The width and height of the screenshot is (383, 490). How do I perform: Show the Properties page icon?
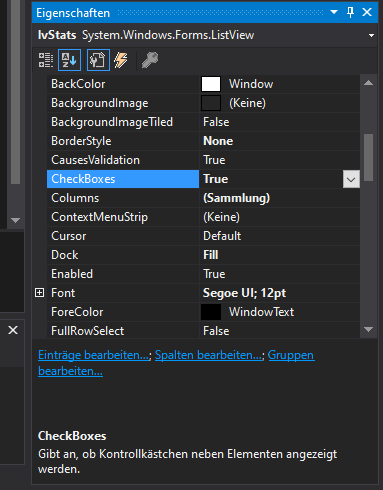[x=98, y=60]
